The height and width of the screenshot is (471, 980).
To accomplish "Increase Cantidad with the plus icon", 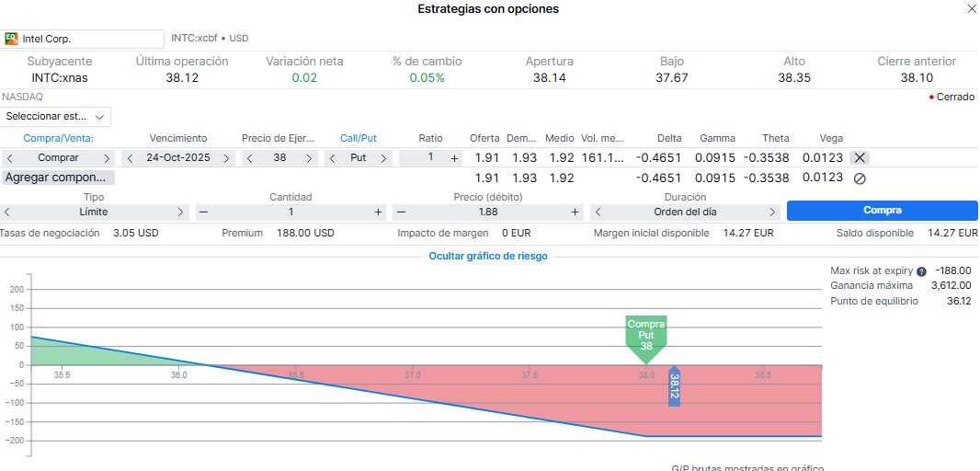I will point(378,212).
